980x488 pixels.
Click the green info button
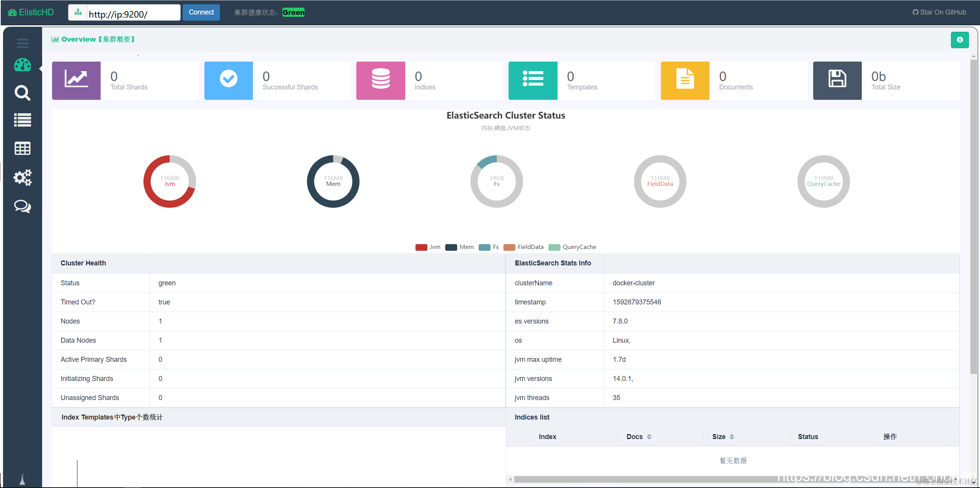pos(959,40)
